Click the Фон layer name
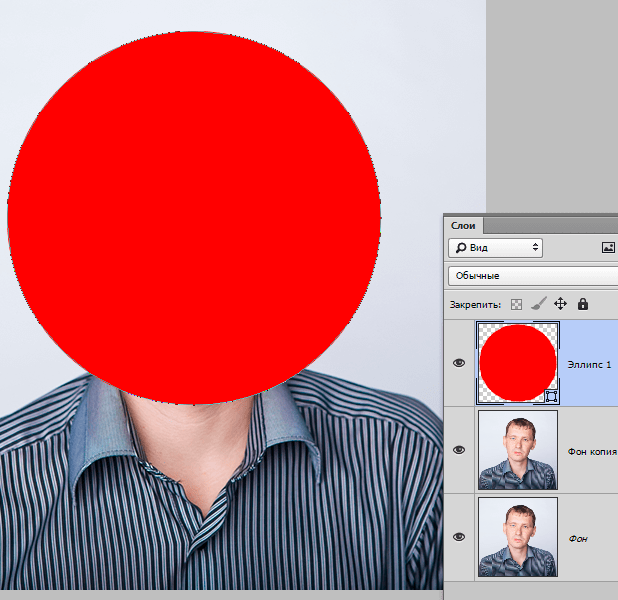This screenshot has height=600, width=618. click(x=578, y=539)
